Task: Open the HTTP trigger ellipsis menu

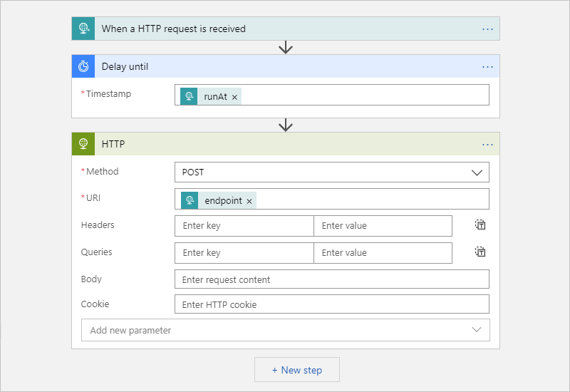Action: pyautogui.click(x=487, y=29)
